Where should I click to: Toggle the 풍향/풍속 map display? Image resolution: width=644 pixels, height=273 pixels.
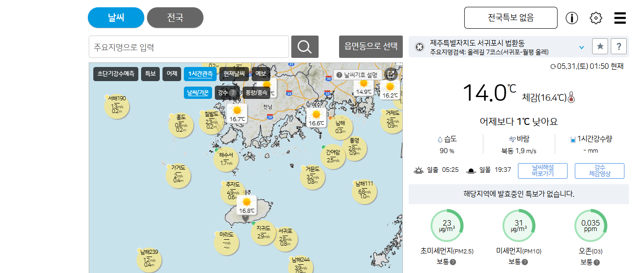click(x=256, y=93)
